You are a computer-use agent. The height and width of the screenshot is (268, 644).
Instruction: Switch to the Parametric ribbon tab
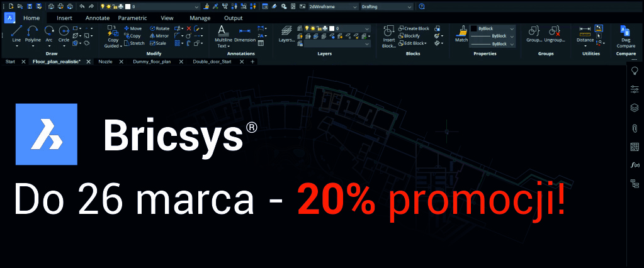(132, 18)
